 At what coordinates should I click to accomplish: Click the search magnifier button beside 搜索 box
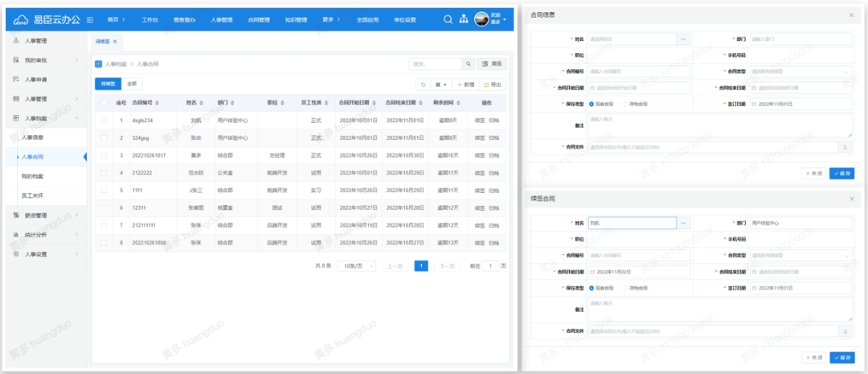coord(469,64)
